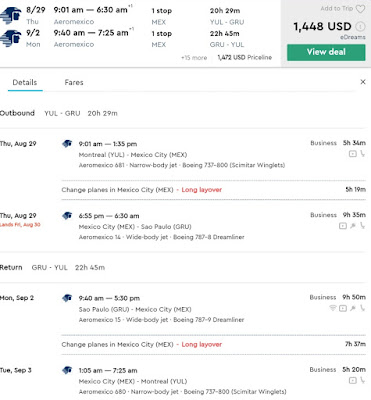Screen dimensions: 371x400
Task: Click the green View deal button
Action: coord(326,52)
